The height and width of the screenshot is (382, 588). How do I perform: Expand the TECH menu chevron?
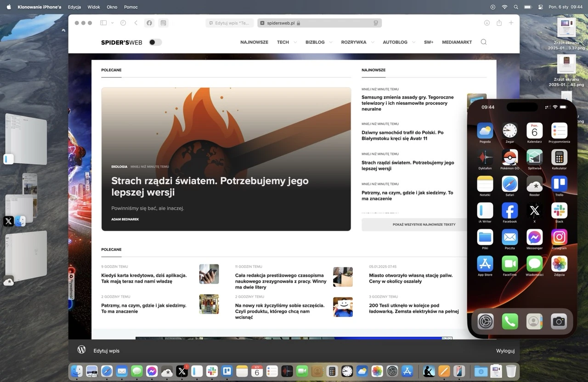point(295,42)
